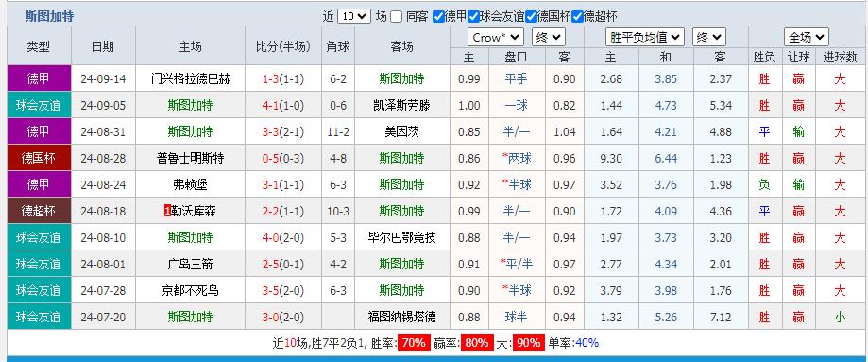The image size is (868, 362).
Task: Click the 比分(半场) column header
Action: click(282, 46)
